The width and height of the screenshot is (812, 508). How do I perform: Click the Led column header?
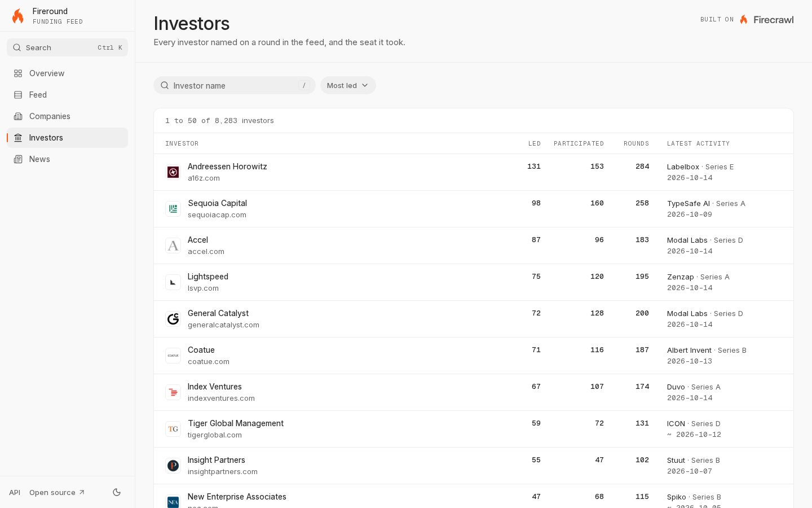coord(535,143)
